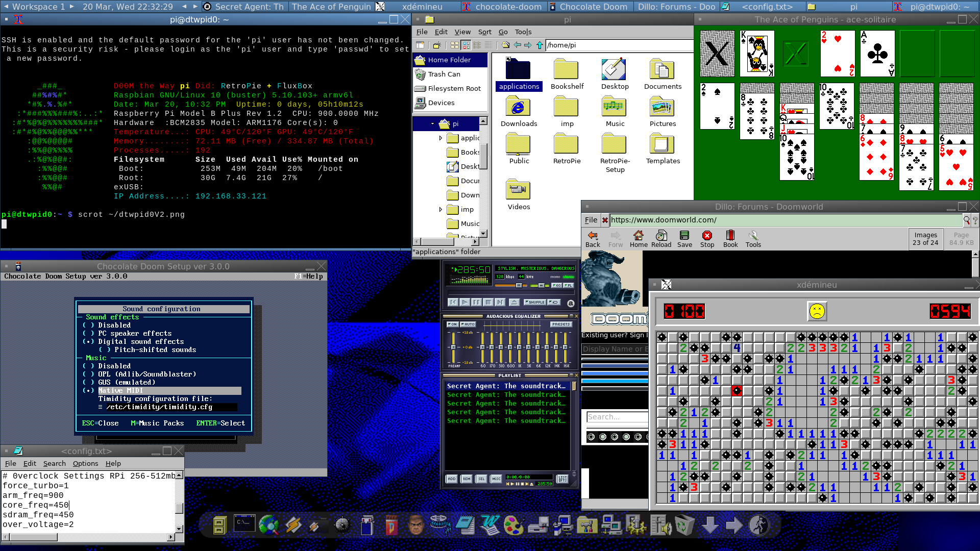Expand the imp folder in the tree
The height and width of the screenshot is (551, 980).
[440, 209]
